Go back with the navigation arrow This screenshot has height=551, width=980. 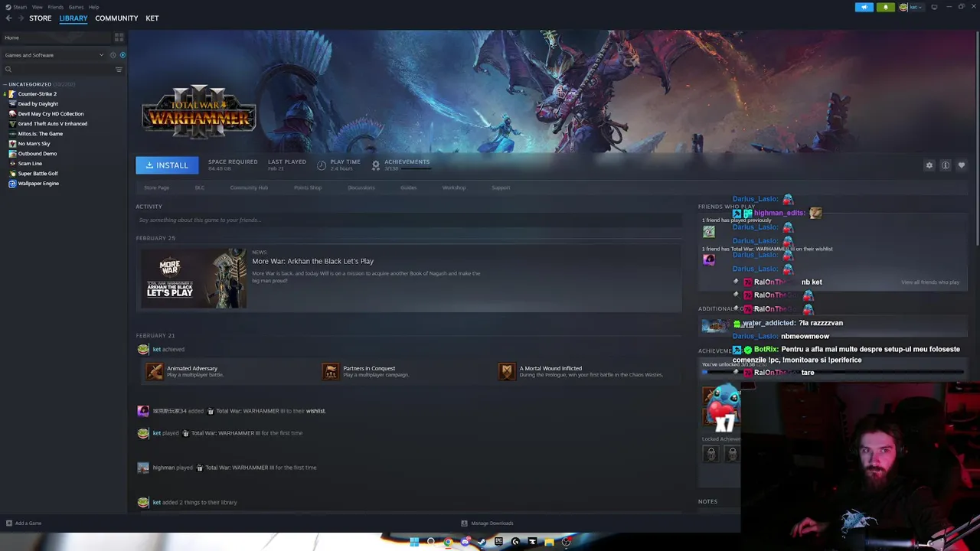[x=8, y=18]
